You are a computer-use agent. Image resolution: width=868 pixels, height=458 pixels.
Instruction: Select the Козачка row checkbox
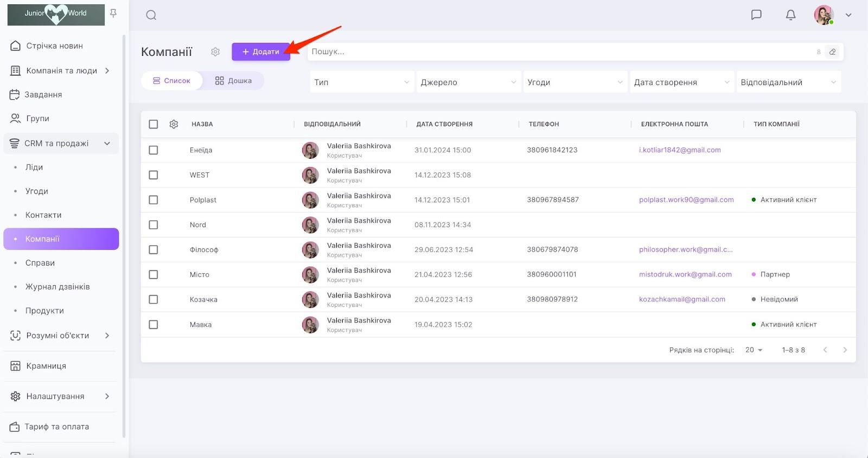pos(154,300)
